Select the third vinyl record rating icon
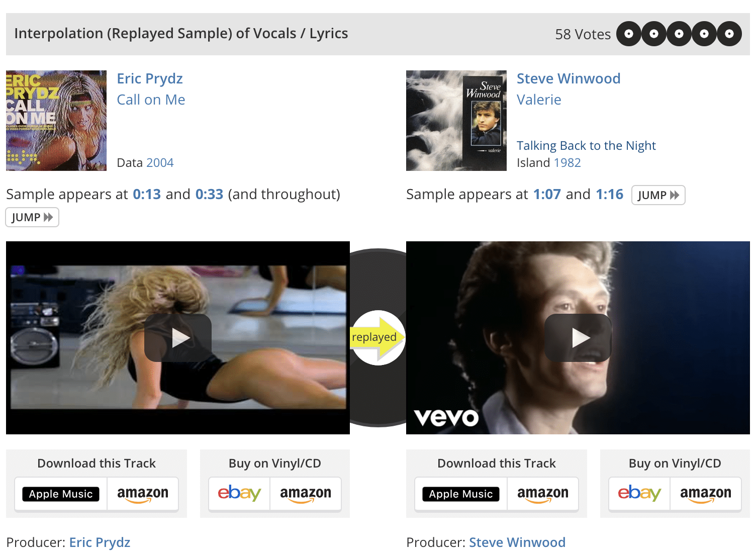 point(679,34)
